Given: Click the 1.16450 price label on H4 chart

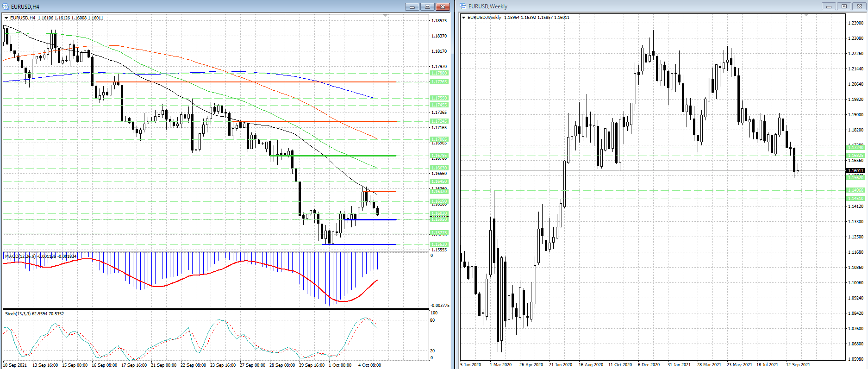Looking at the screenshot, I should tap(439, 181).
